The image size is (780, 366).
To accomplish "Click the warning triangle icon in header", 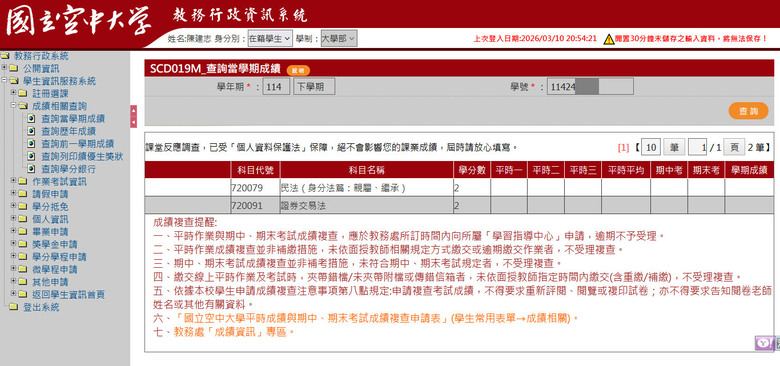I will [x=609, y=39].
